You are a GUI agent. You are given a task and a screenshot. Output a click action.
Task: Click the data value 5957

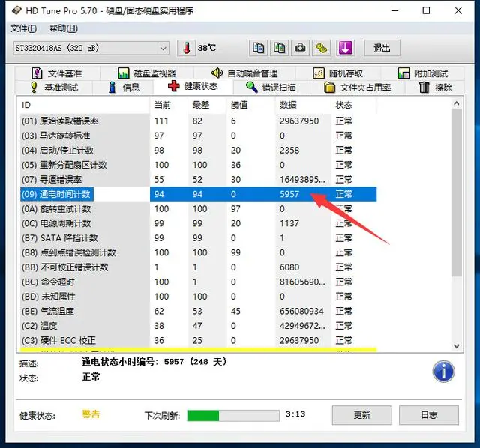point(289,194)
